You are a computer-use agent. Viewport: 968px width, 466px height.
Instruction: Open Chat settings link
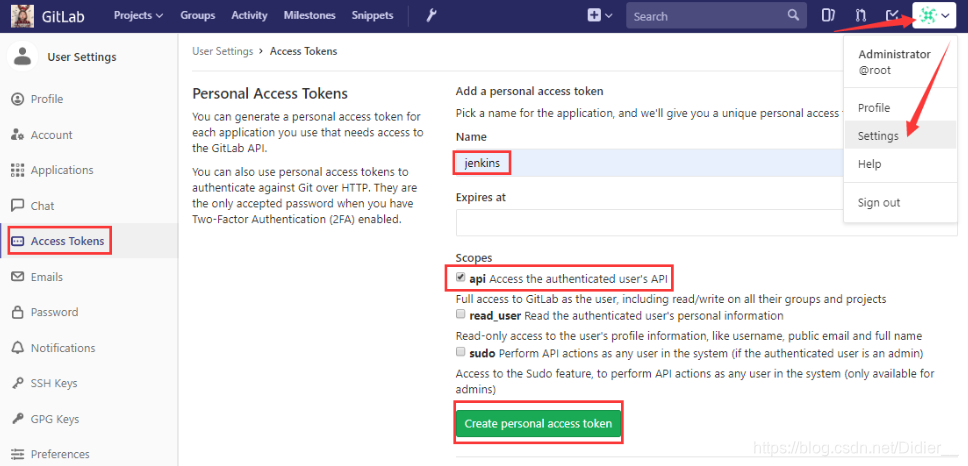(x=43, y=206)
